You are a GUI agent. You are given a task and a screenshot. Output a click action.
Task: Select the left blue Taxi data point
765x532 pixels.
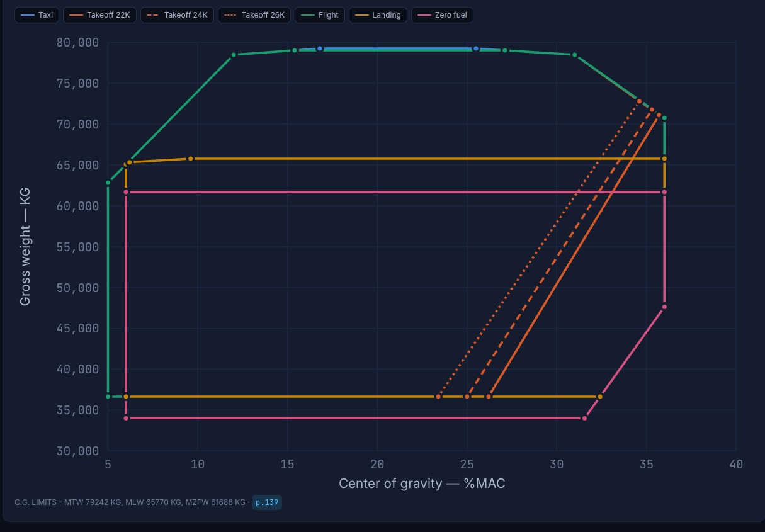[x=320, y=48]
